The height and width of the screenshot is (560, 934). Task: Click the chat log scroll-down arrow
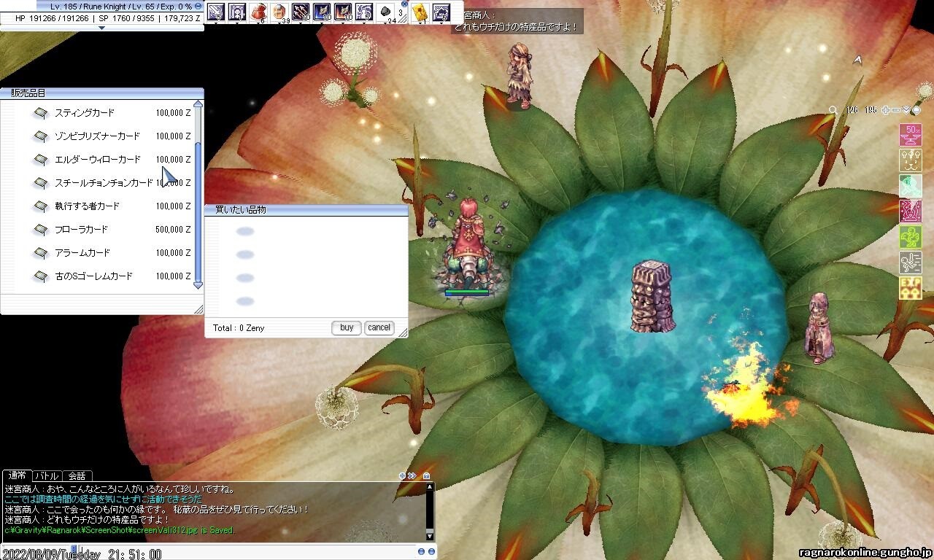(x=430, y=536)
